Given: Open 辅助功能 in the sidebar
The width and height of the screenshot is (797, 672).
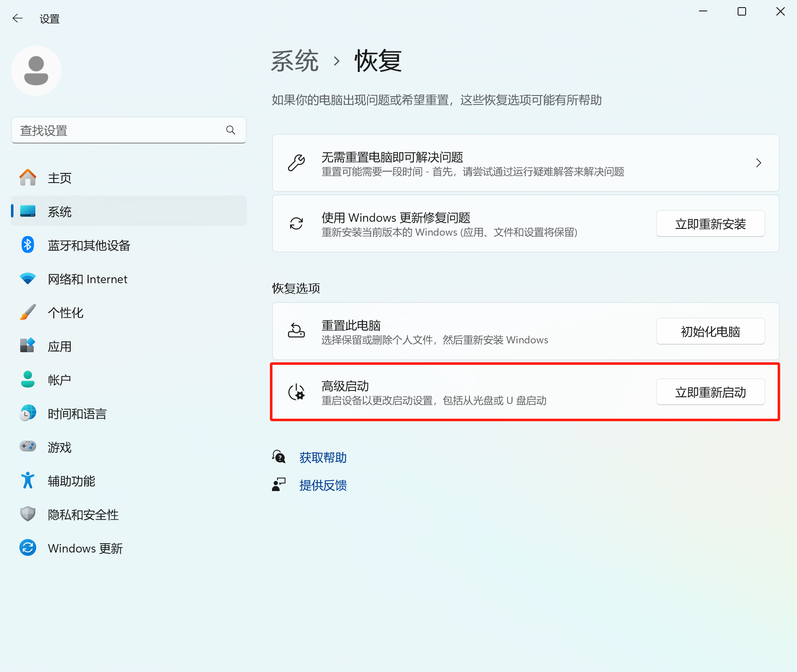Looking at the screenshot, I should (x=129, y=481).
